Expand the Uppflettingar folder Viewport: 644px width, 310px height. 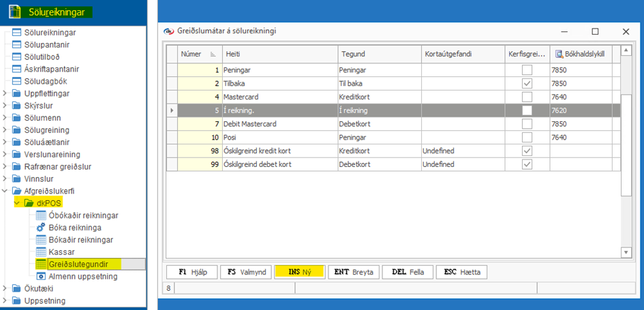5,93
